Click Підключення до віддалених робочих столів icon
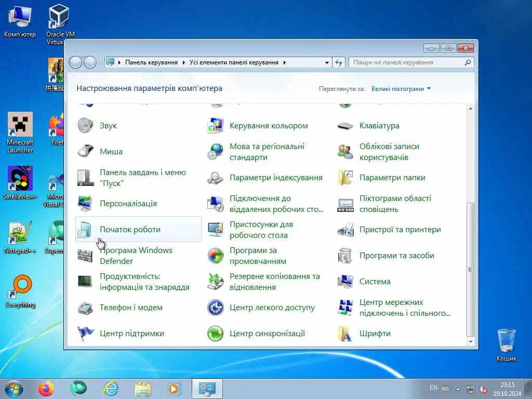Screen dimensions: 532x399 pyautogui.click(x=216, y=204)
